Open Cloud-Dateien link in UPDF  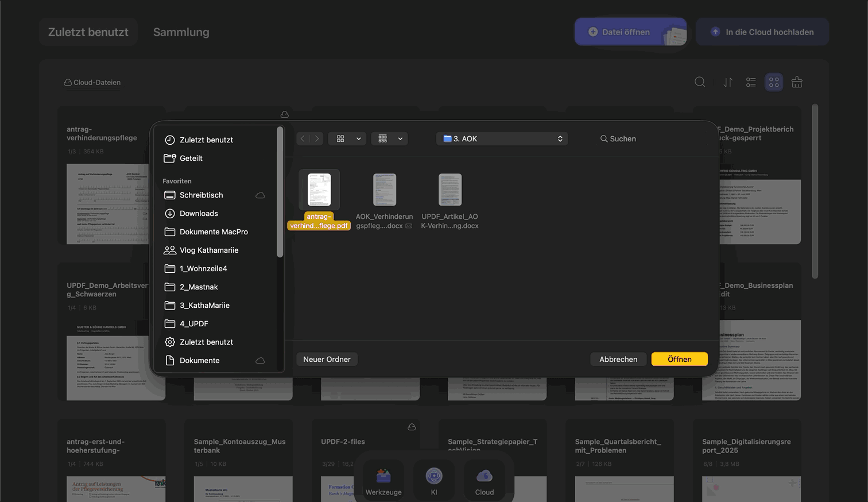coord(92,82)
